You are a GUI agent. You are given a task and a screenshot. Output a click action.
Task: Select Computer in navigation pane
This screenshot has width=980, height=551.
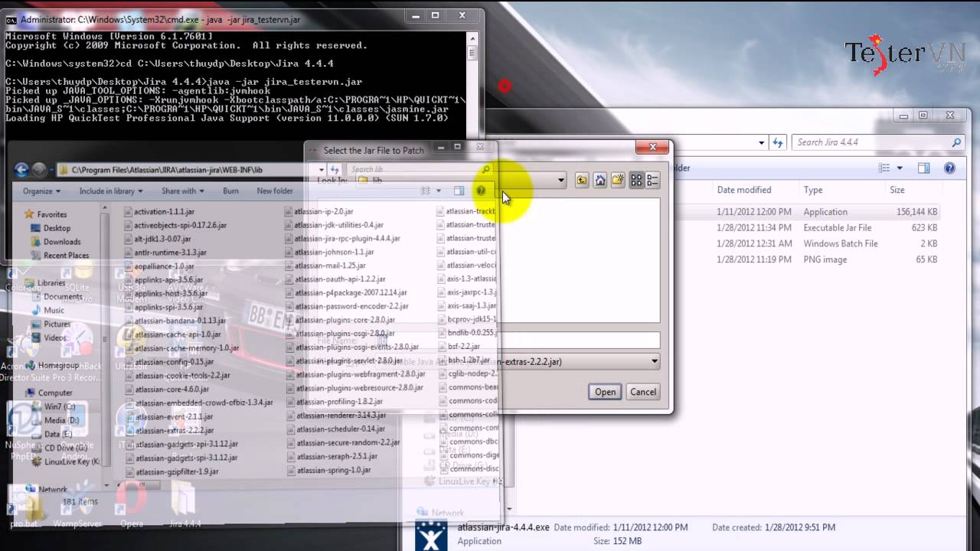coord(55,393)
